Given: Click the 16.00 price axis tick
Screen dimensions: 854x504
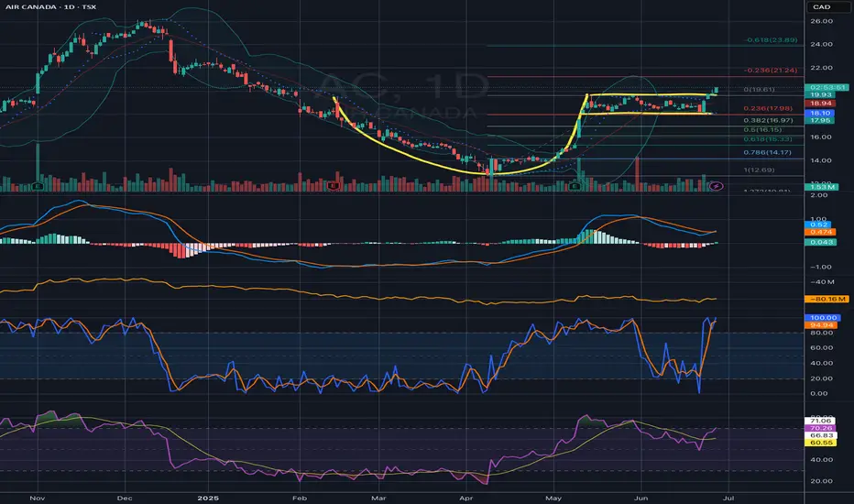Looking at the screenshot, I should coord(821,137).
